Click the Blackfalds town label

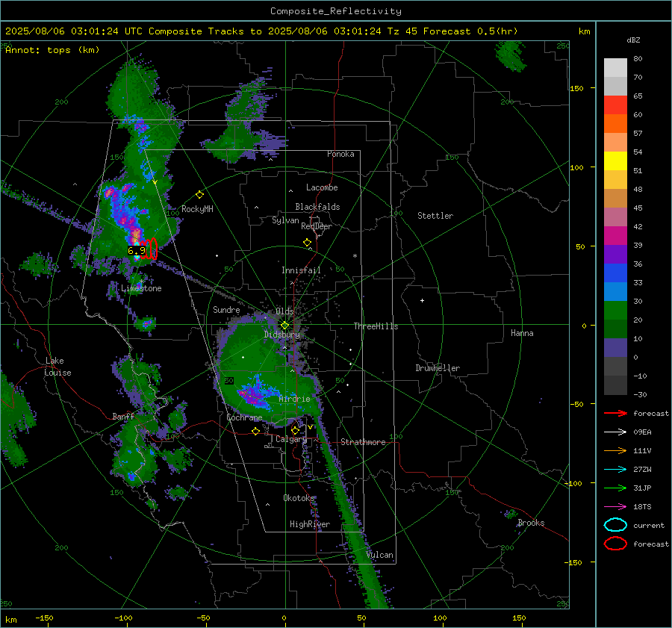317,207
